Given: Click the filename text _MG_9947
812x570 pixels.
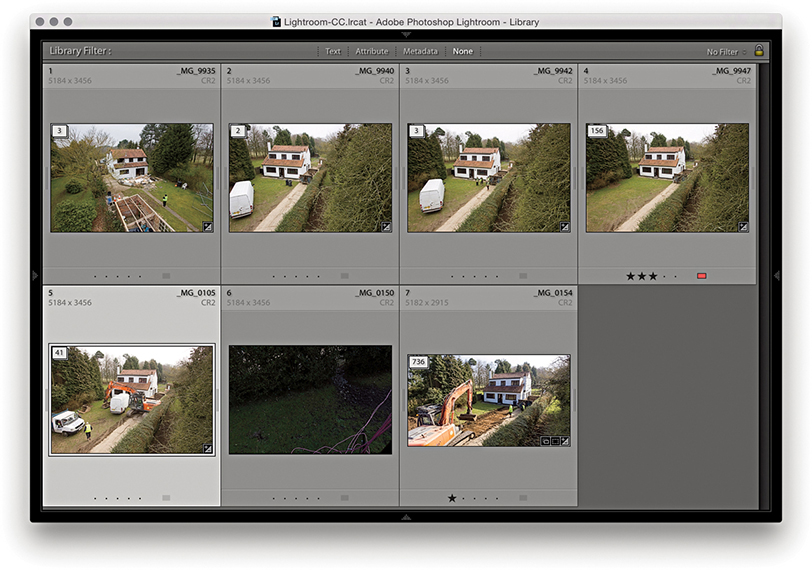Looking at the screenshot, I should pyautogui.click(x=731, y=71).
